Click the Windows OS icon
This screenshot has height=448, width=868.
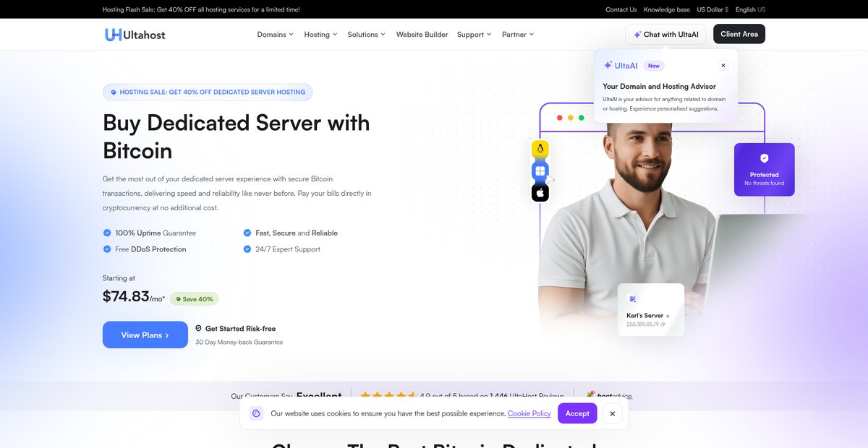[540, 171]
